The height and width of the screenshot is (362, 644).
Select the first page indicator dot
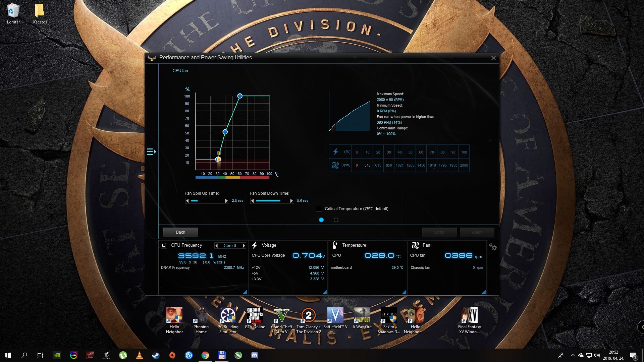click(321, 220)
